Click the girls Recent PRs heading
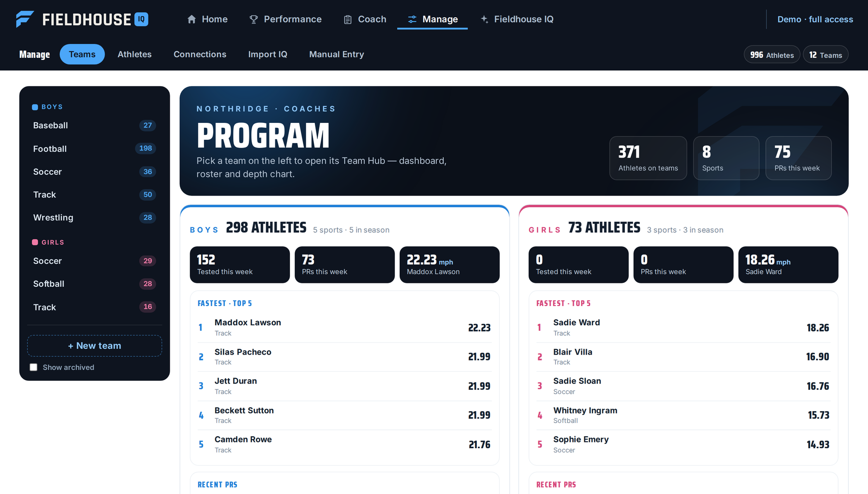The width and height of the screenshot is (868, 494). point(556,485)
